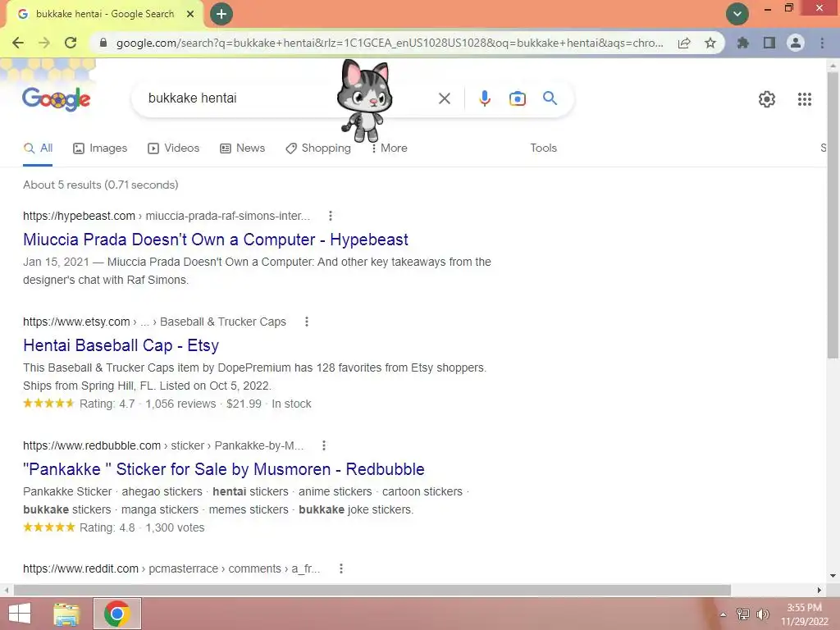This screenshot has height=630, width=840.
Task: Click the browser address bar URL
Action: (390, 43)
